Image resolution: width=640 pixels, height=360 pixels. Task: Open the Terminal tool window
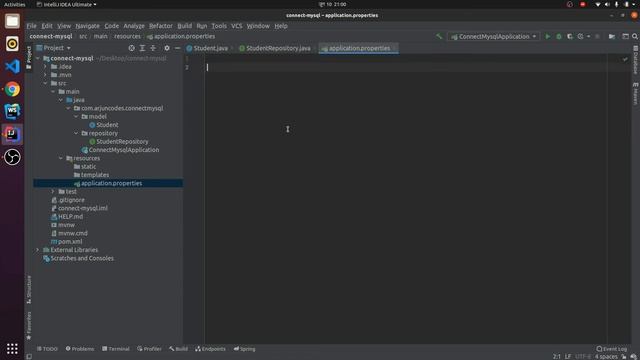[116, 349]
